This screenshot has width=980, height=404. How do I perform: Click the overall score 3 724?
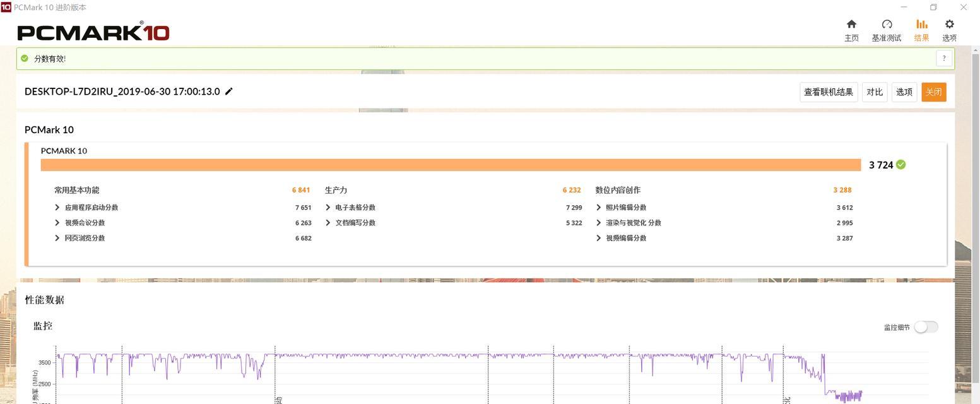pos(881,165)
